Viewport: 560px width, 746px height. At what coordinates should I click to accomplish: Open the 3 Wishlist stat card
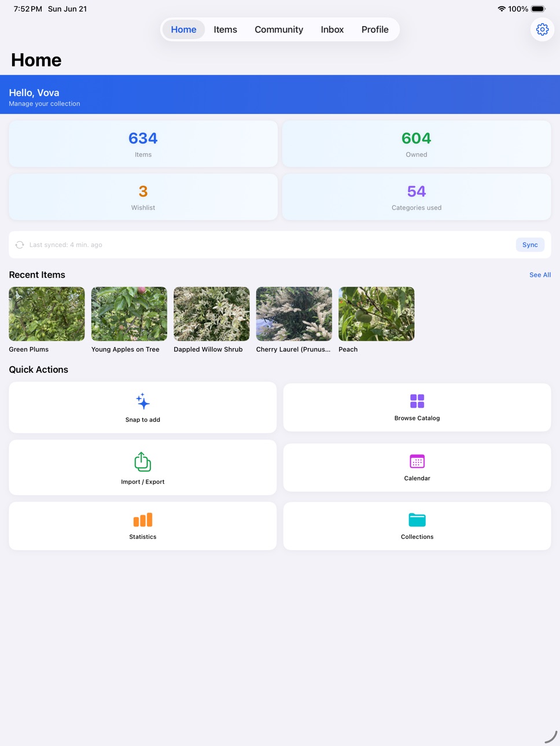143,197
